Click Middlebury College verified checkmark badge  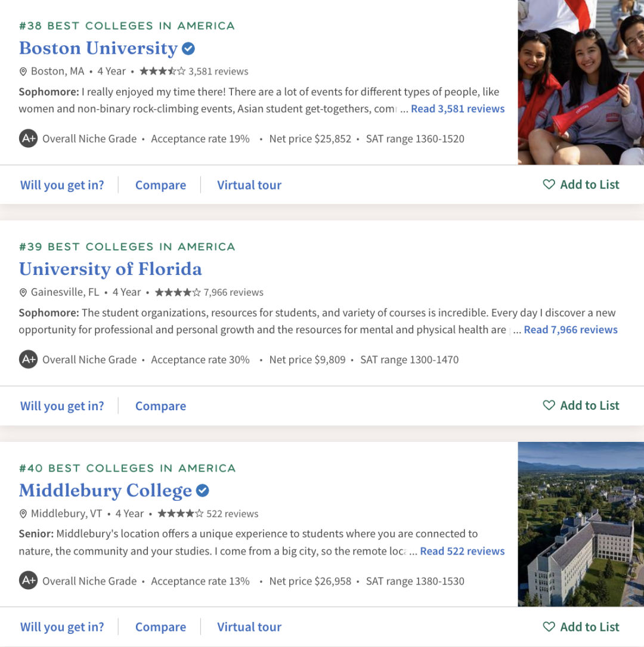[203, 491]
